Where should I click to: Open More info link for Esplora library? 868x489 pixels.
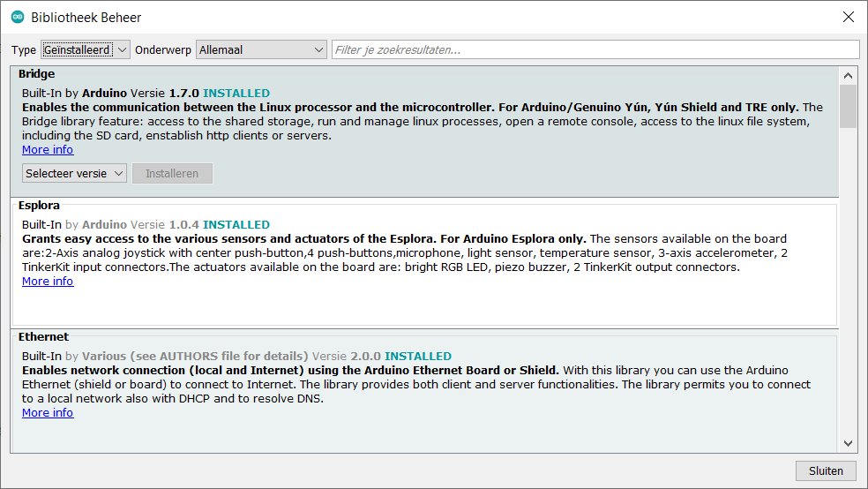(48, 282)
